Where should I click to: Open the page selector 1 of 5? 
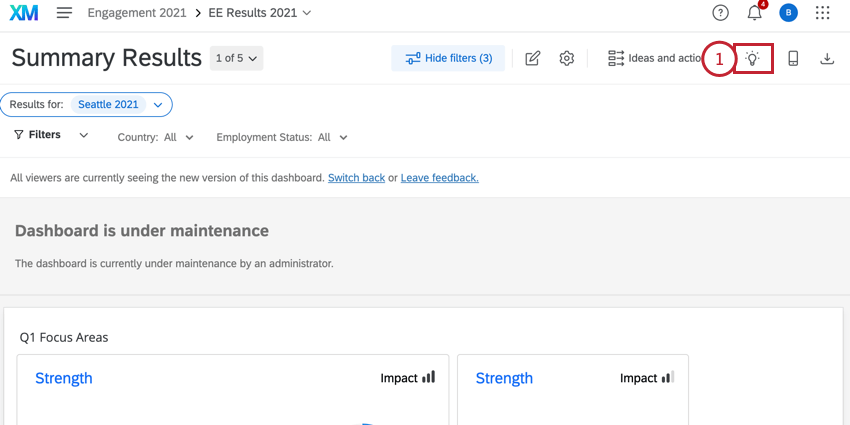pyautogui.click(x=238, y=58)
